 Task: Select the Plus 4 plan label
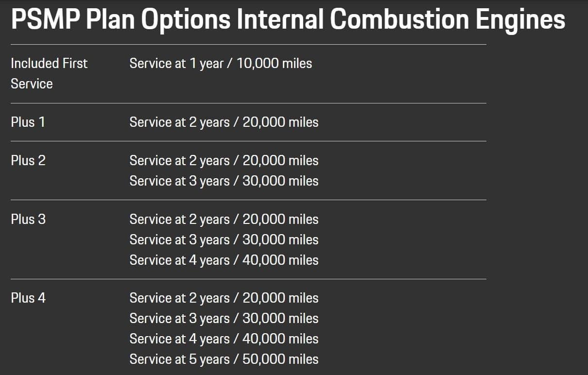(28, 298)
